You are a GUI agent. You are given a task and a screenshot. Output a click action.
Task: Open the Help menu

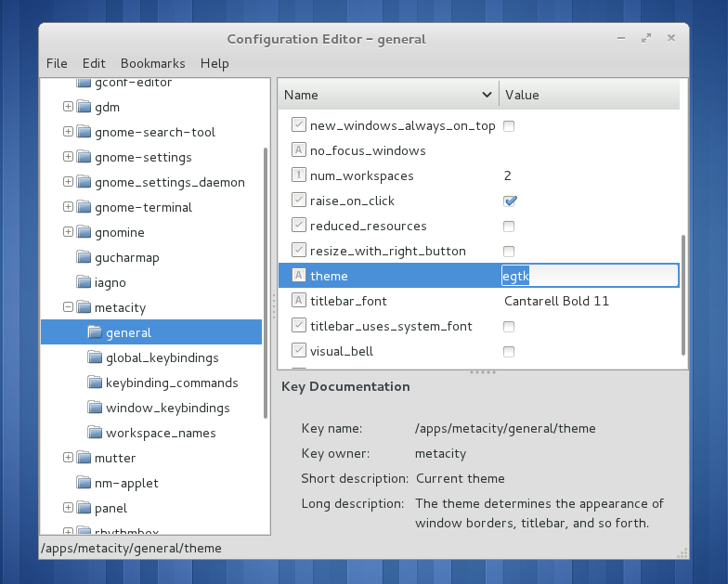click(214, 63)
